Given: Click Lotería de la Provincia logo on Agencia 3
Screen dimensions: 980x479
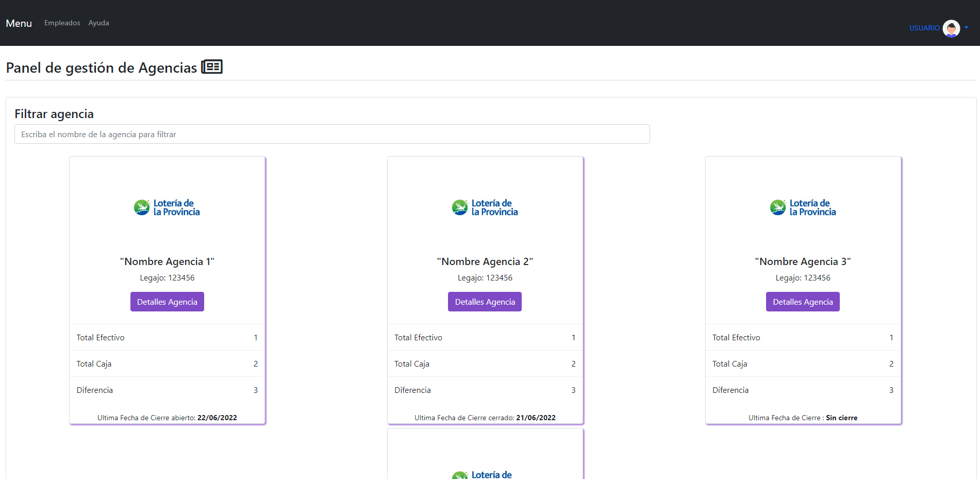Looking at the screenshot, I should pyautogui.click(x=803, y=207).
